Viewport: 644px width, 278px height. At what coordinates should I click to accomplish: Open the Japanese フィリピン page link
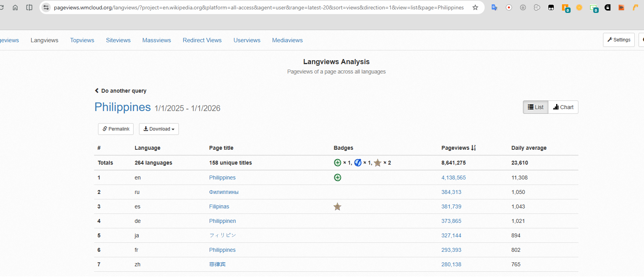[x=223, y=235]
